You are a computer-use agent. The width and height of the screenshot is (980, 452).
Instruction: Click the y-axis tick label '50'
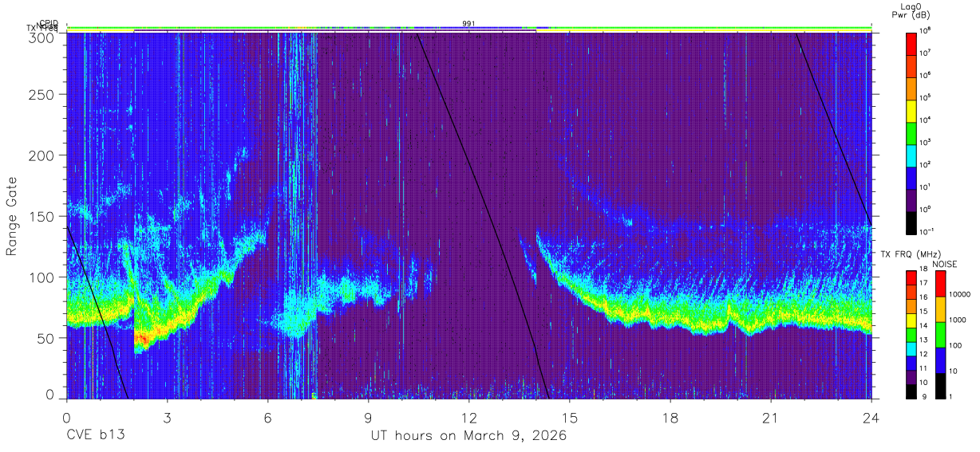coord(45,338)
